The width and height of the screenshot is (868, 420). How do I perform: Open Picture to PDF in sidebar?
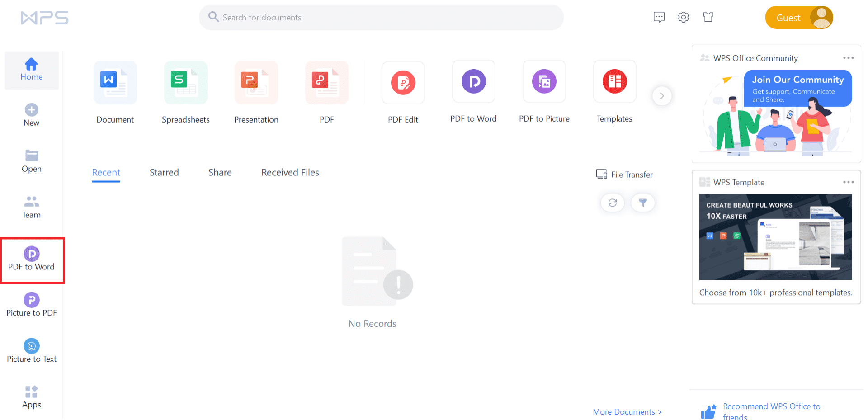pos(32,305)
